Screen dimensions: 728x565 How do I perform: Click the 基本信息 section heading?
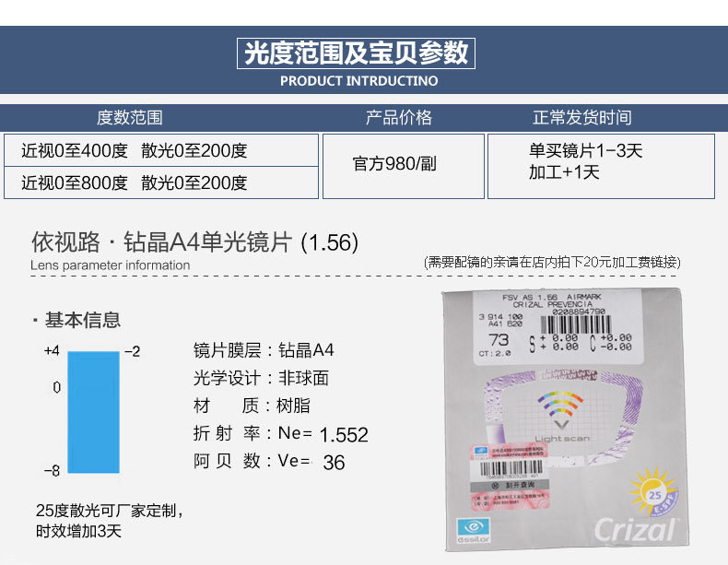point(83,320)
